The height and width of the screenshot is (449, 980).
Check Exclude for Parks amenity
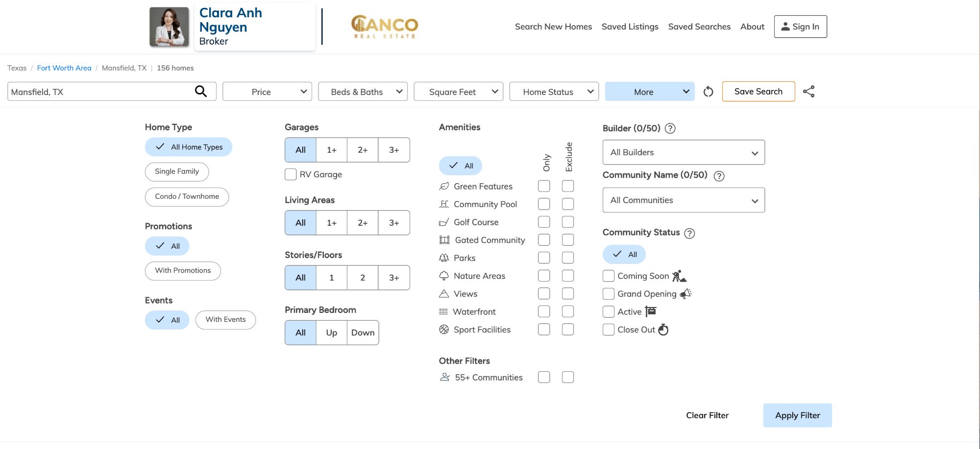568,258
